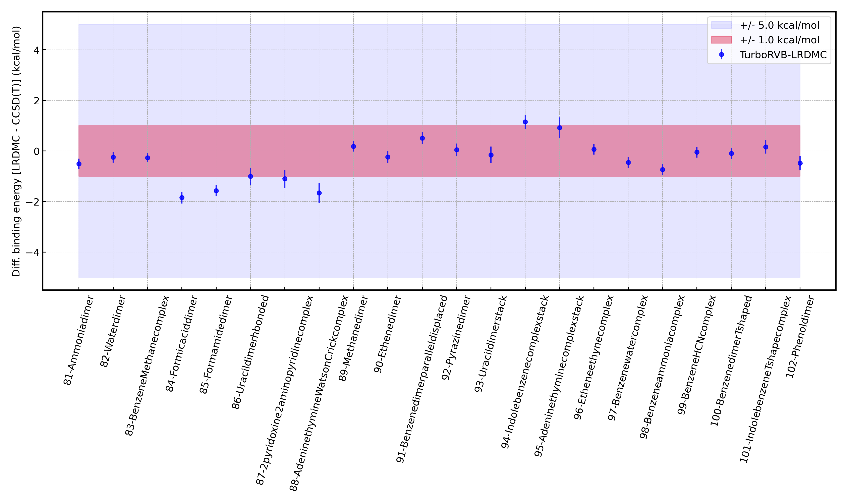This screenshot has width=848, height=504.
Task: Click the y-axis tick label 0
Action: coord(36,152)
